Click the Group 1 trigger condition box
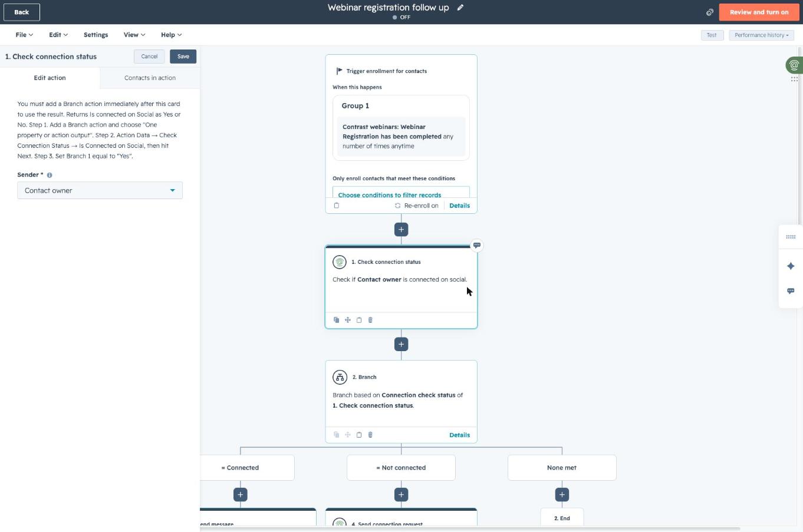 (x=401, y=127)
